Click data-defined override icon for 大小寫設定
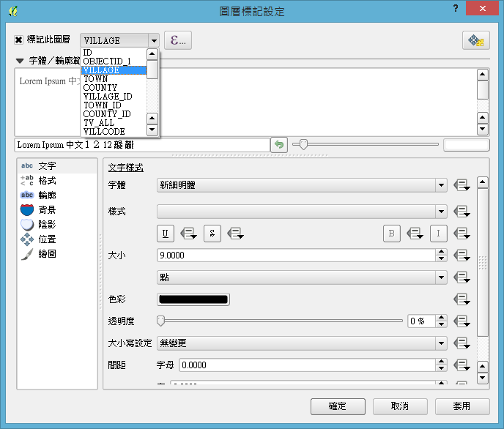Viewport: 504px width, 429px height. pyautogui.click(x=462, y=343)
